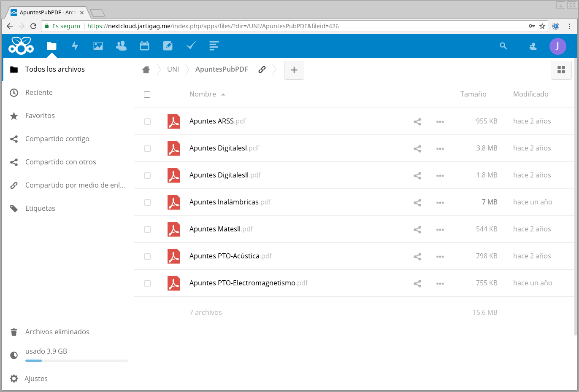Screen dimensions: 579x392
Task: Open the Activity app lightning icon
Action: [x=75, y=46]
